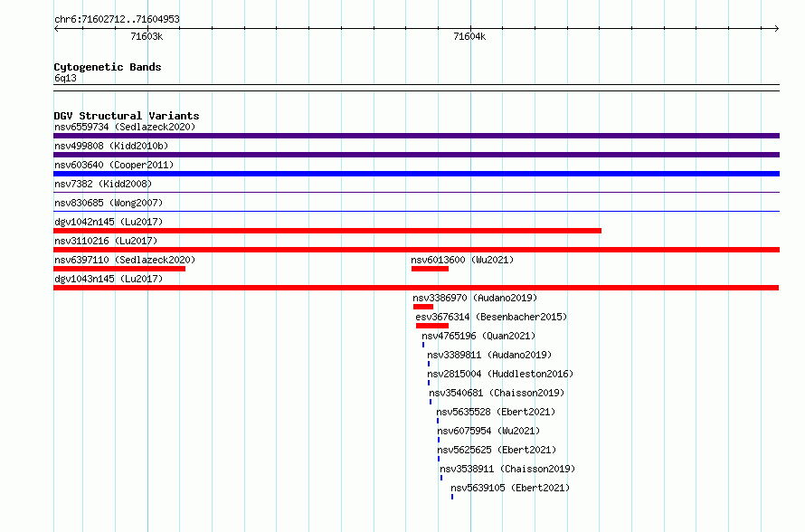This screenshot has width=805, height=532.
Task: Click esv3676314 (Besenbacher2015) label
Action: click(491, 317)
